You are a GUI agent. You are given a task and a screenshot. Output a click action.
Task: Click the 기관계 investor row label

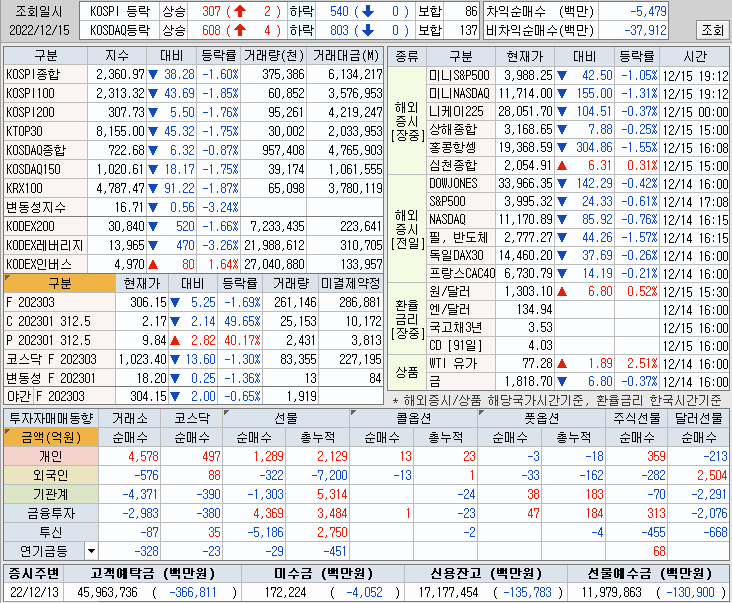click(51, 494)
